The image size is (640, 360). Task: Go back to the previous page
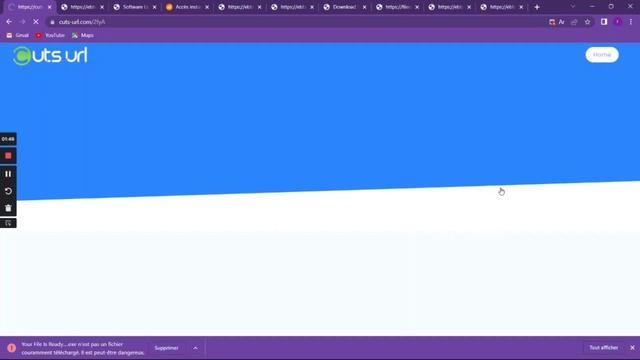pyautogui.click(x=9, y=22)
